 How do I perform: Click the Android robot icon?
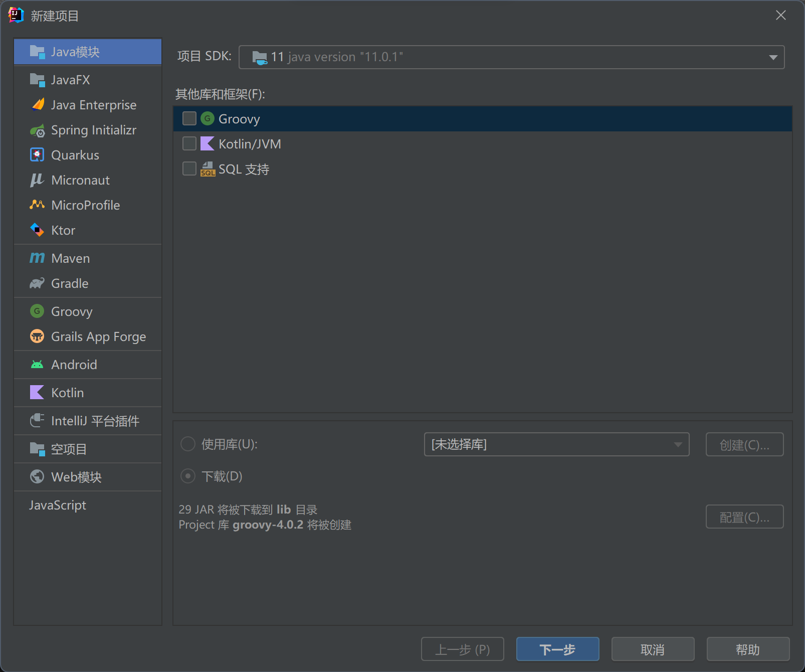pos(37,365)
